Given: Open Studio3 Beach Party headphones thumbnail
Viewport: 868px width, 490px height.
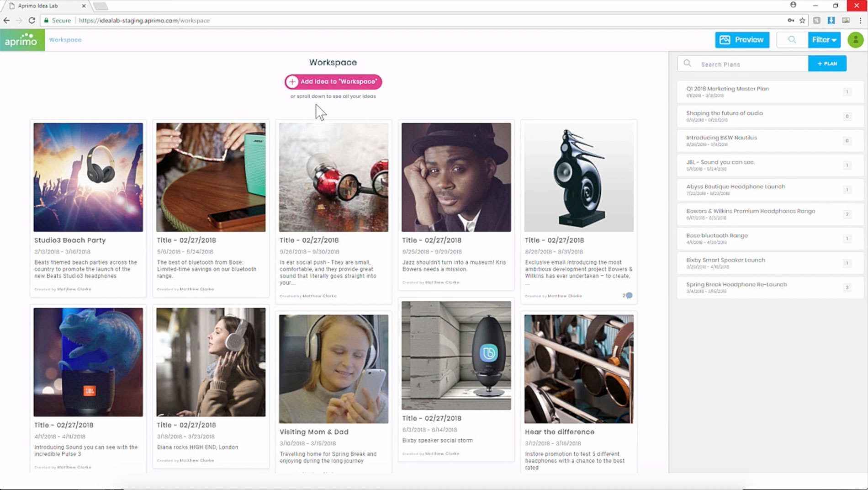Looking at the screenshot, I should coord(88,177).
